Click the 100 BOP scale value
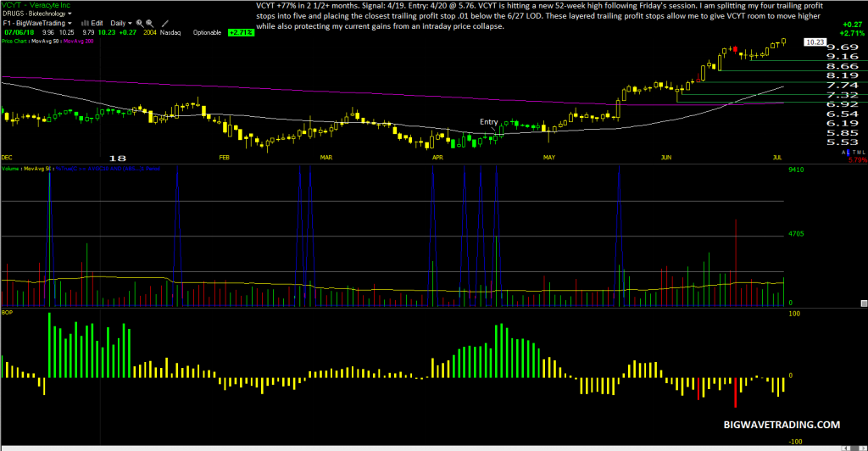This screenshot has width=868, height=451. coord(794,314)
